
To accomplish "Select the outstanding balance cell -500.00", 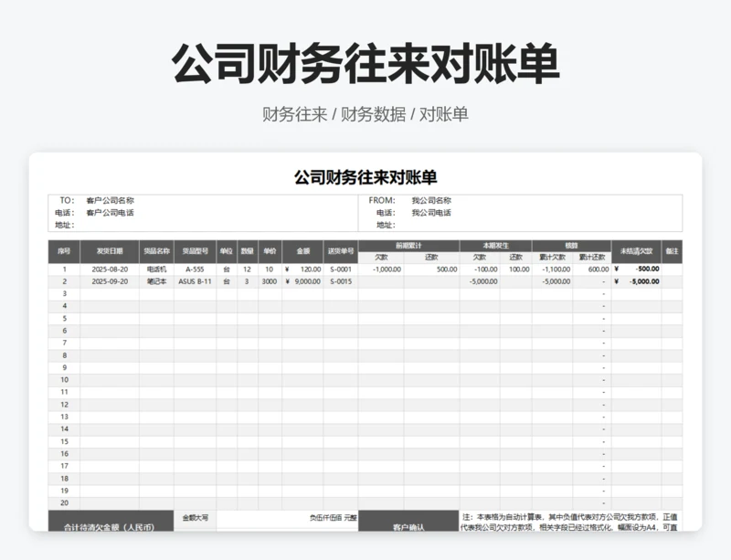I will tap(636, 269).
